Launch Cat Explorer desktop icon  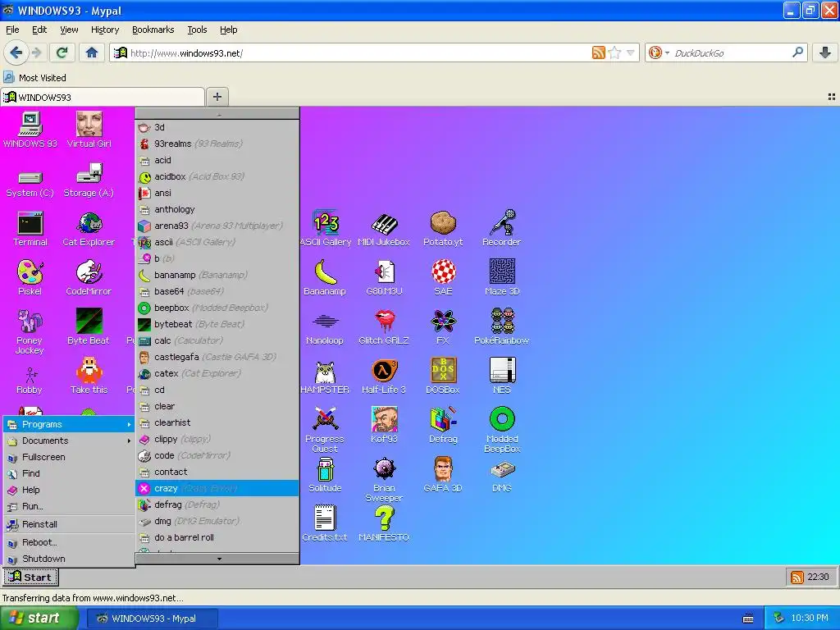pos(89,230)
